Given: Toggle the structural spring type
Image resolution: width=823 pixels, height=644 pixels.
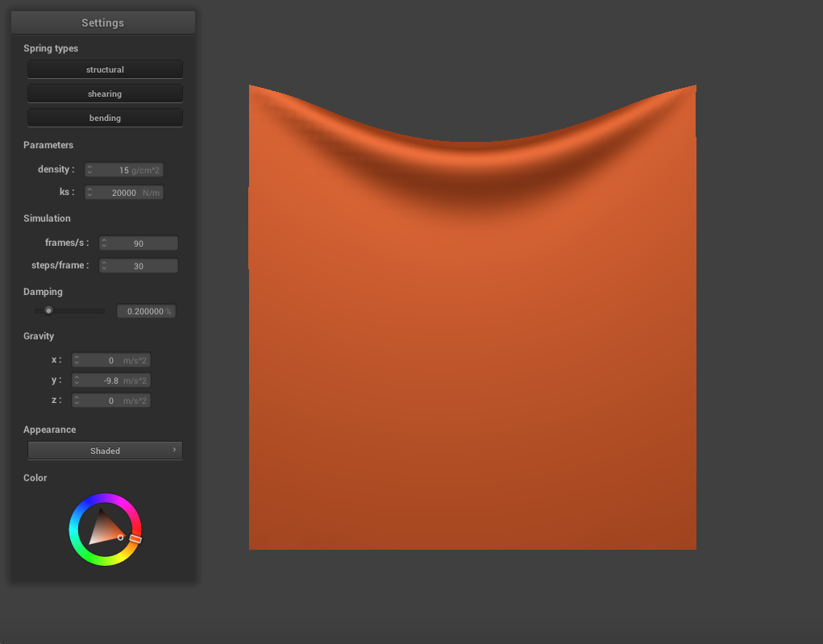Looking at the screenshot, I should pos(105,69).
